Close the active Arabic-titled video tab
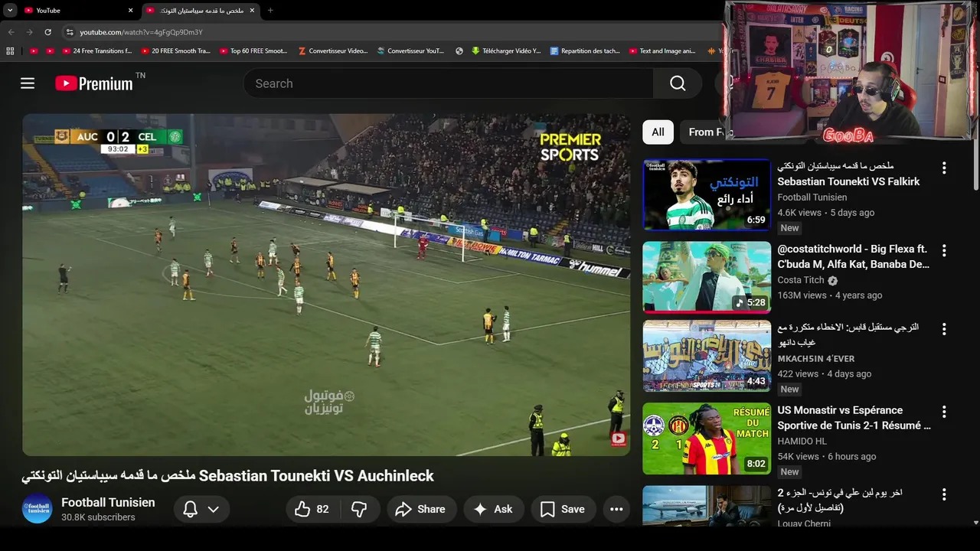The height and width of the screenshot is (551, 980). 252,11
